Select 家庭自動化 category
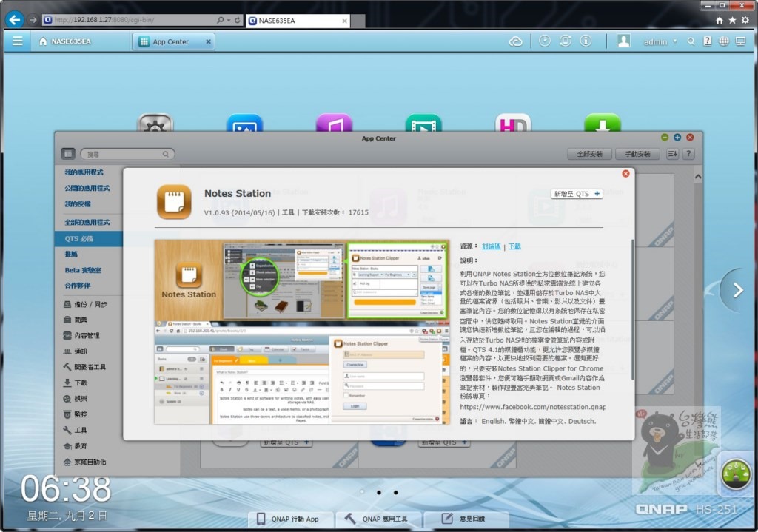 point(84,462)
